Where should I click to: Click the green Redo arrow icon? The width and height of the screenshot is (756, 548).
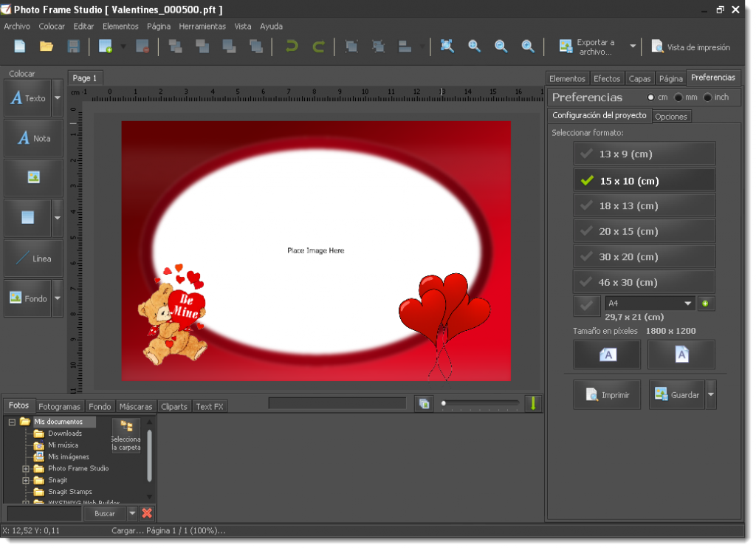(x=318, y=47)
